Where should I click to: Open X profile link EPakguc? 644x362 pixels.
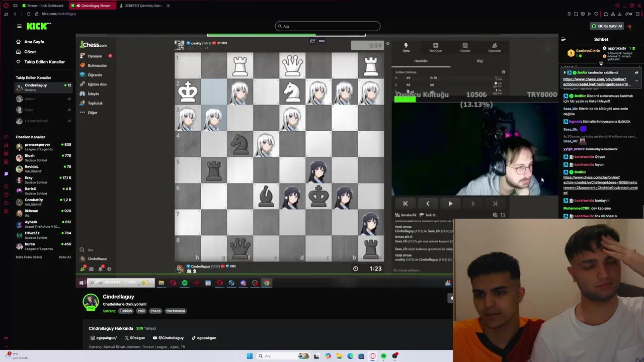pyautogui.click(x=134, y=338)
